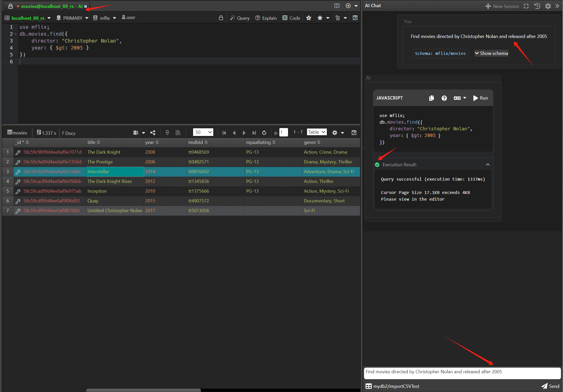Click the script templates icon in editor toolbar
The height and width of the screenshot is (392, 563).
337,18
